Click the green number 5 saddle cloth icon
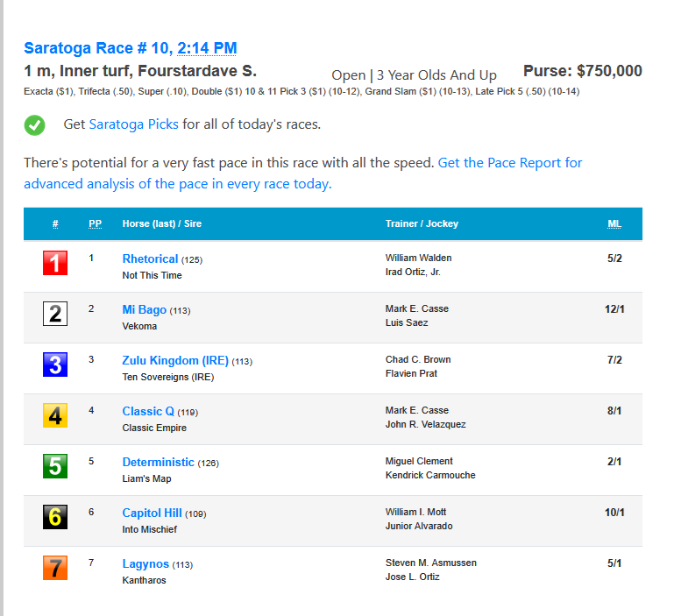 55,466
